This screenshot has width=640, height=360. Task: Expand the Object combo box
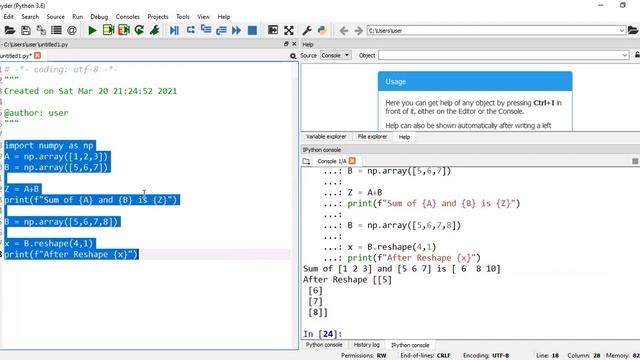coord(624,55)
